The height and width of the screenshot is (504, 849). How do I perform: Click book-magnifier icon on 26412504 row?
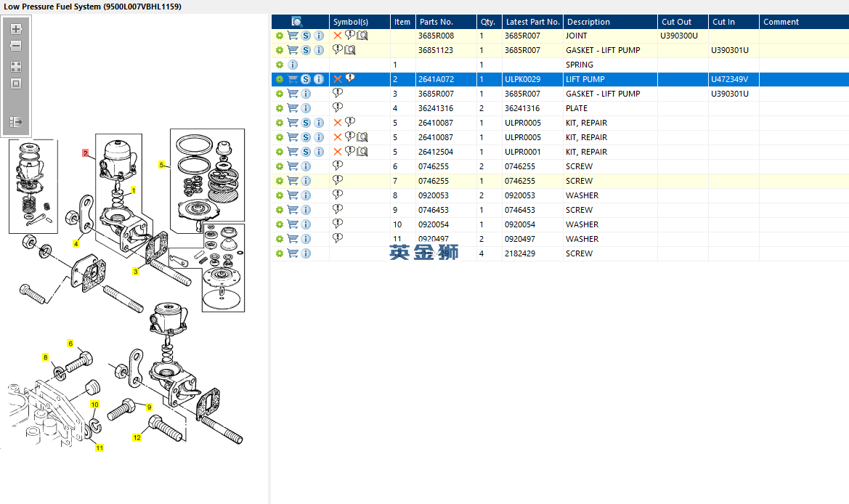tap(362, 152)
